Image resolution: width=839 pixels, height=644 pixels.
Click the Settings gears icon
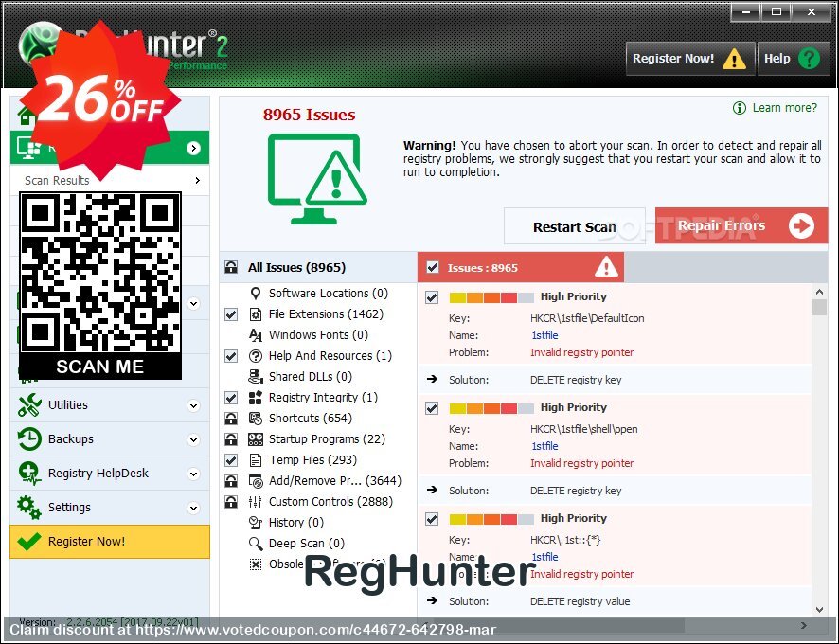point(29,508)
